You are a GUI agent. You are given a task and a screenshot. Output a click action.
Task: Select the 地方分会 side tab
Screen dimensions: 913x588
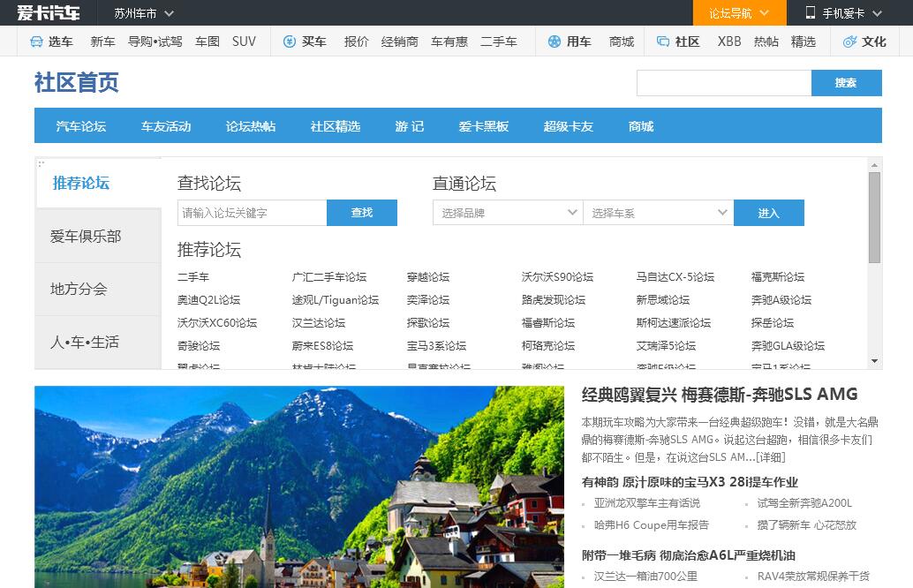coord(79,289)
